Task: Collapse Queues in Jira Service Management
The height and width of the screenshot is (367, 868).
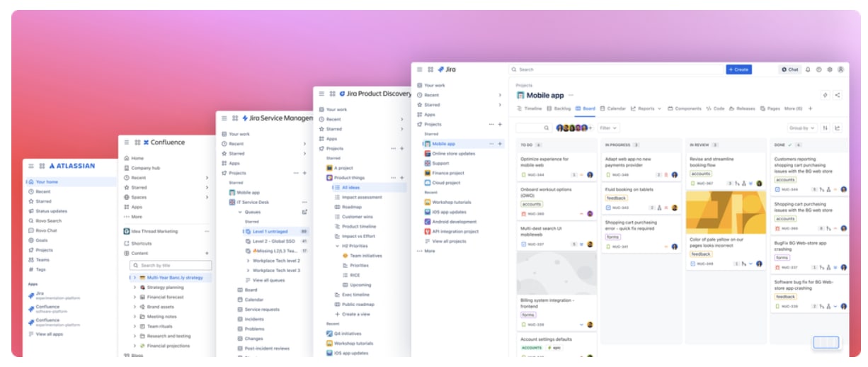Action: [x=239, y=212]
